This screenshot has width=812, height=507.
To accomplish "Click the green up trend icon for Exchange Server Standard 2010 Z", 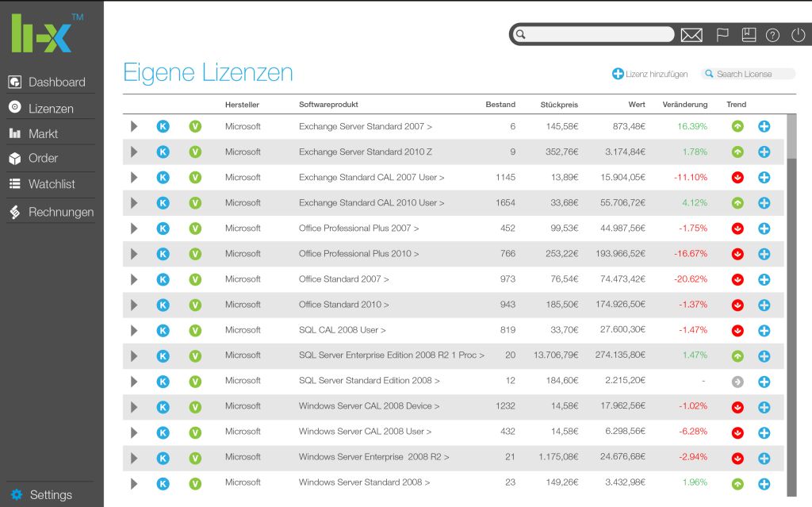I will (737, 152).
